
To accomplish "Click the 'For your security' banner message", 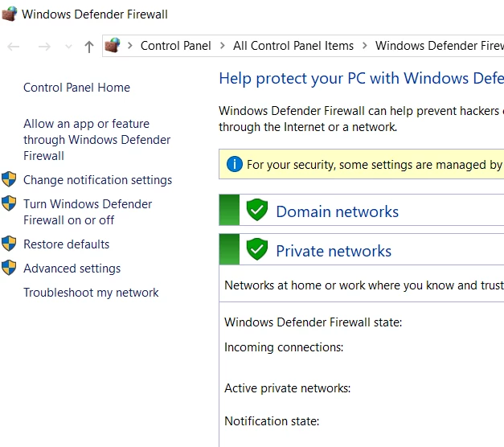I will (x=375, y=165).
